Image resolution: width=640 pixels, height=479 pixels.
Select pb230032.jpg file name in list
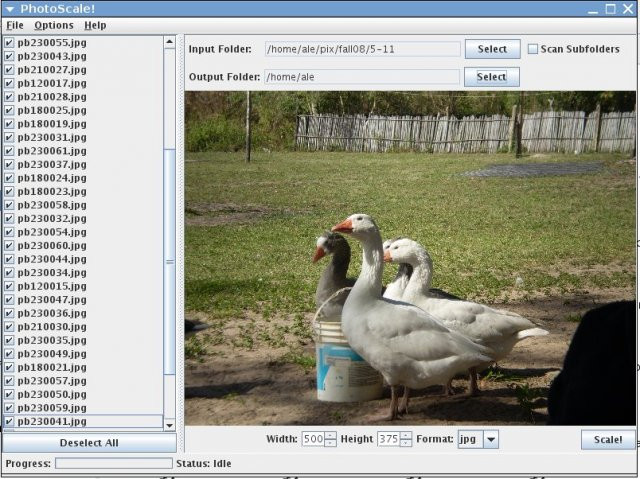[52, 218]
